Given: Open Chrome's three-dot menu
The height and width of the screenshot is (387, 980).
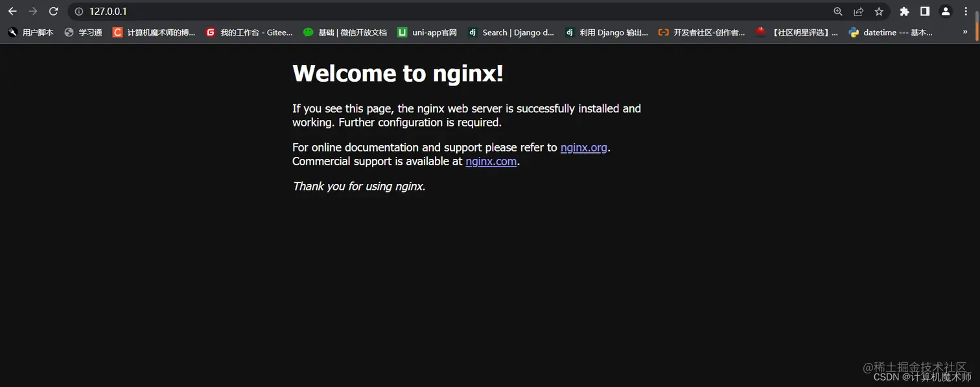Looking at the screenshot, I should tap(966, 12).
